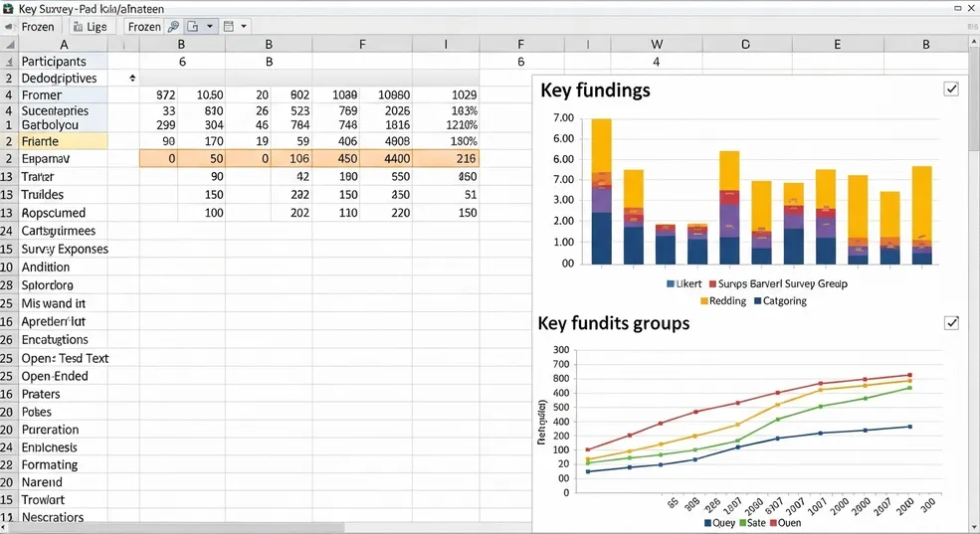
Task: Click the select-all corner triangle of grid
Action: pos(8,45)
